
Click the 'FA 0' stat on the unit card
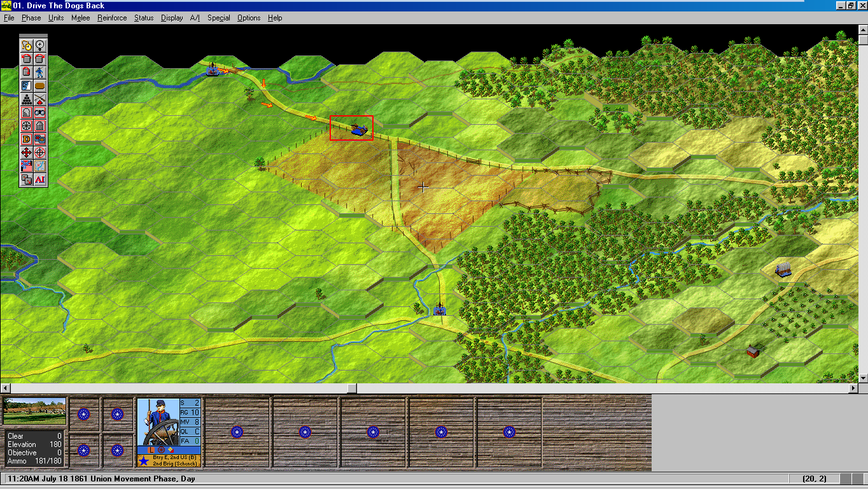point(190,441)
